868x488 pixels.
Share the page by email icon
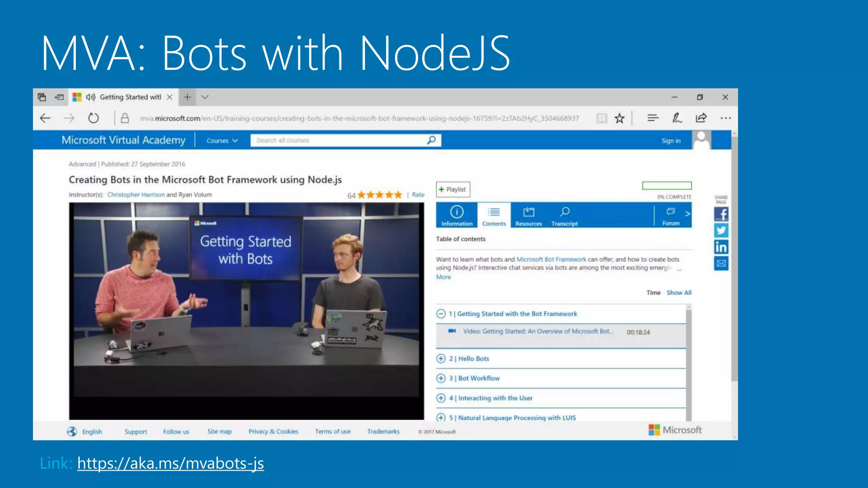721,263
